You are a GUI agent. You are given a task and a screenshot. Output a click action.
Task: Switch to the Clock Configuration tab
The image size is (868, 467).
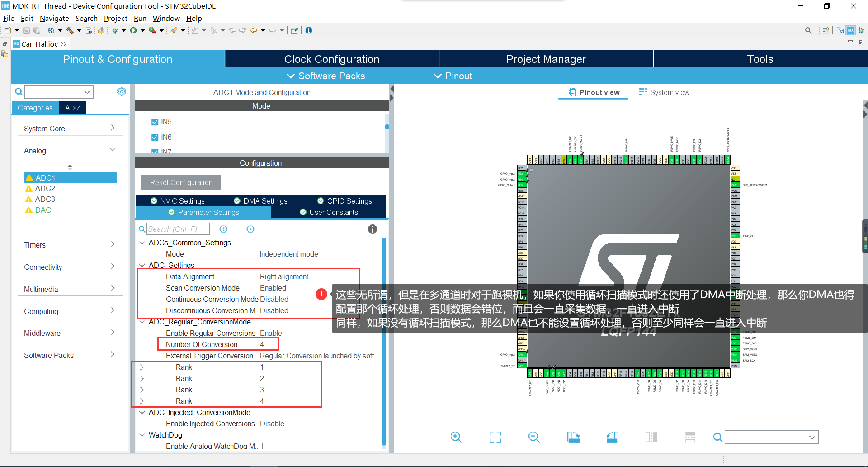(x=331, y=59)
